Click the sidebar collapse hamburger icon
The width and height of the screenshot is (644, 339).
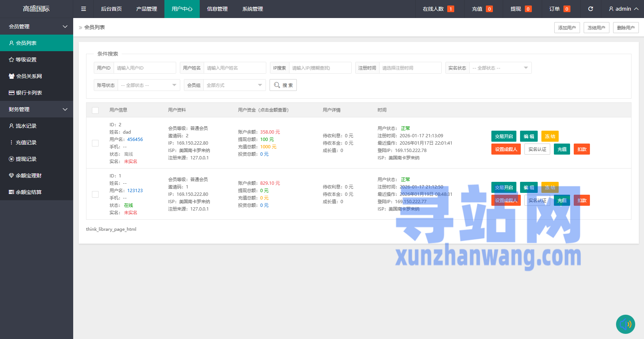point(83,9)
